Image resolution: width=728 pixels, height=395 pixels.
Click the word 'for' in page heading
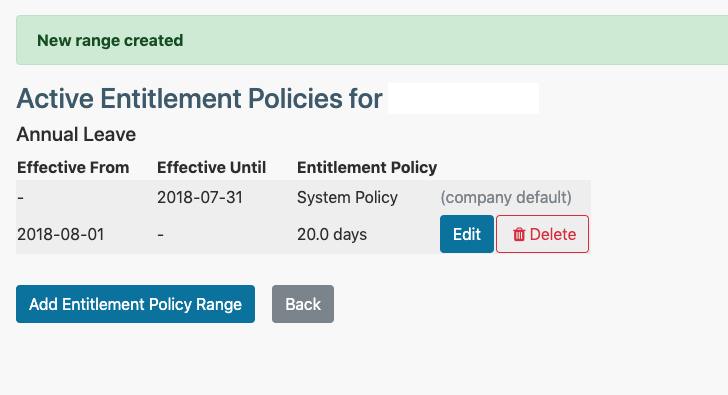366,98
